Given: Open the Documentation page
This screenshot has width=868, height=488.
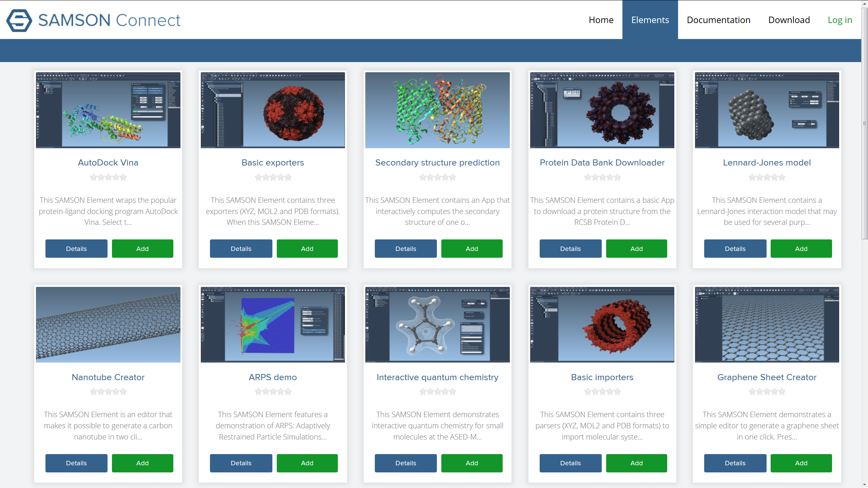Looking at the screenshot, I should tap(718, 20).
